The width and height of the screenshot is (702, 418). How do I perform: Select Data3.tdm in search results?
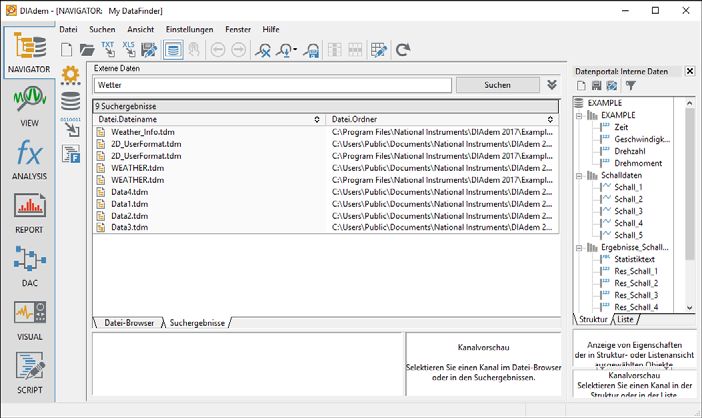(x=129, y=227)
